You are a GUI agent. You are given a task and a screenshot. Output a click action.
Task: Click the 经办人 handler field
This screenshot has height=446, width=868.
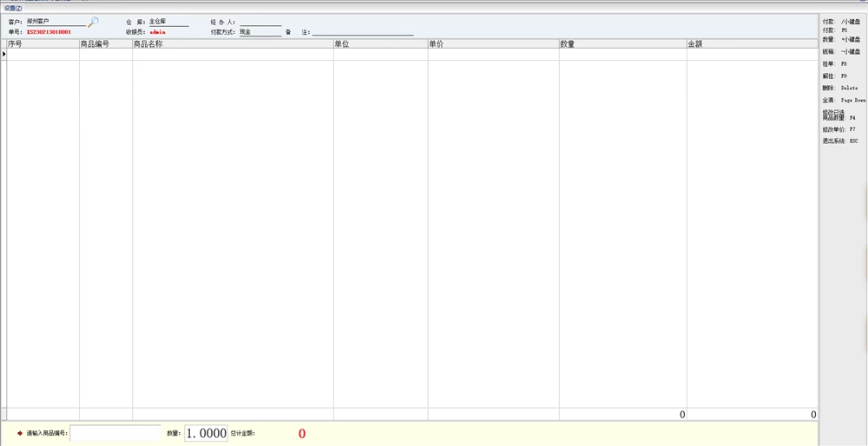click(x=260, y=23)
